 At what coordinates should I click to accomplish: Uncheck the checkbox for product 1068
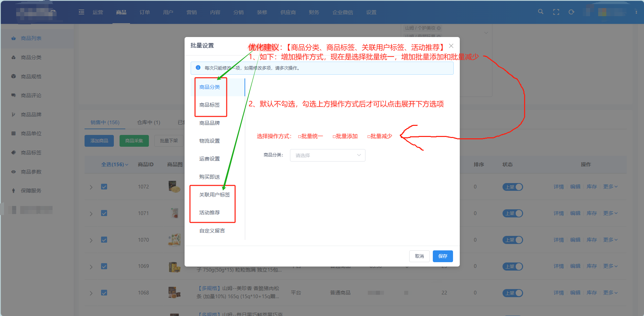(x=104, y=293)
